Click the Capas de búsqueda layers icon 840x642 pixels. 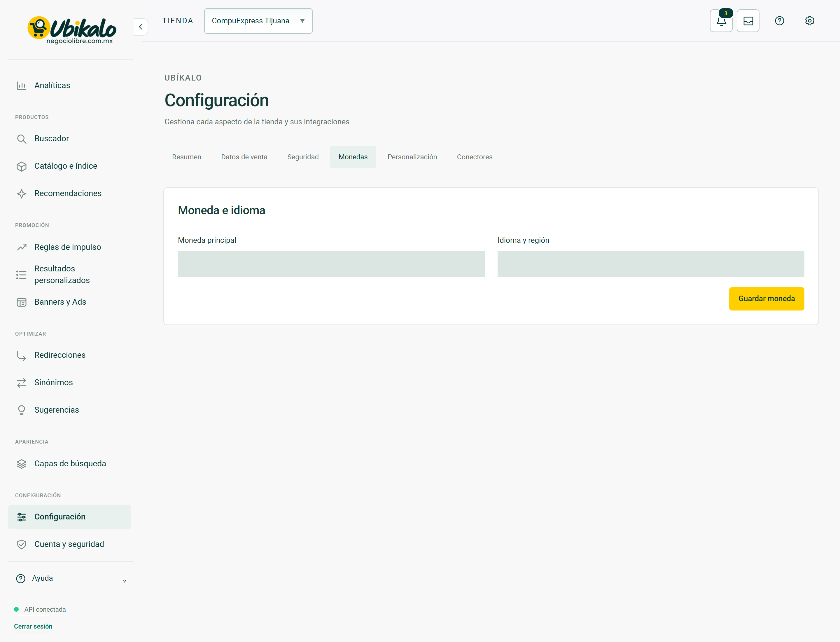point(21,464)
